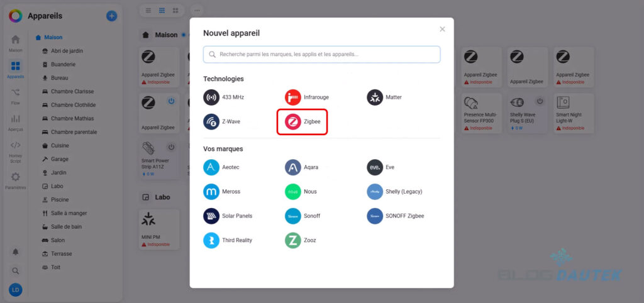Open Shelly (Legacy) brand
The height and width of the screenshot is (303, 644).
pyautogui.click(x=394, y=191)
